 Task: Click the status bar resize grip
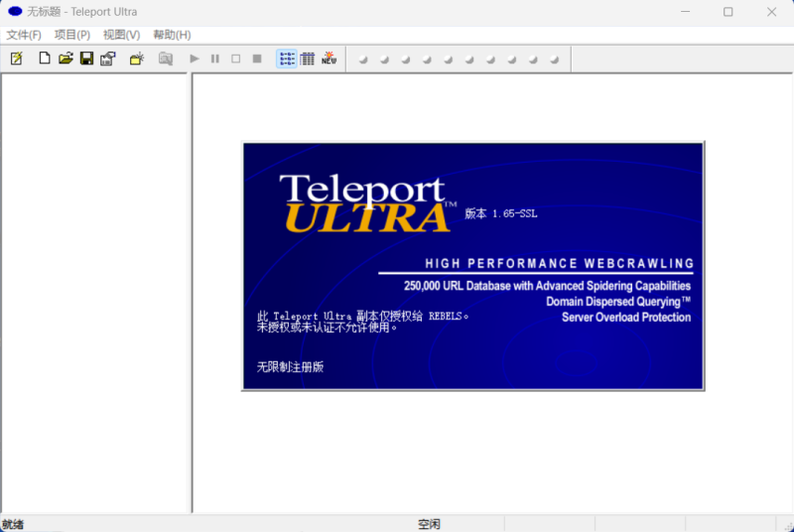click(x=788, y=526)
